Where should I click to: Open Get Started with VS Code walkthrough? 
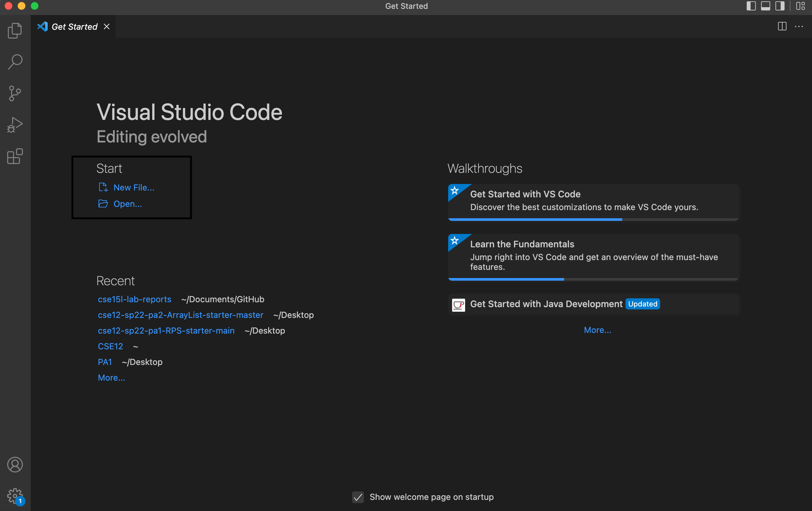593,202
